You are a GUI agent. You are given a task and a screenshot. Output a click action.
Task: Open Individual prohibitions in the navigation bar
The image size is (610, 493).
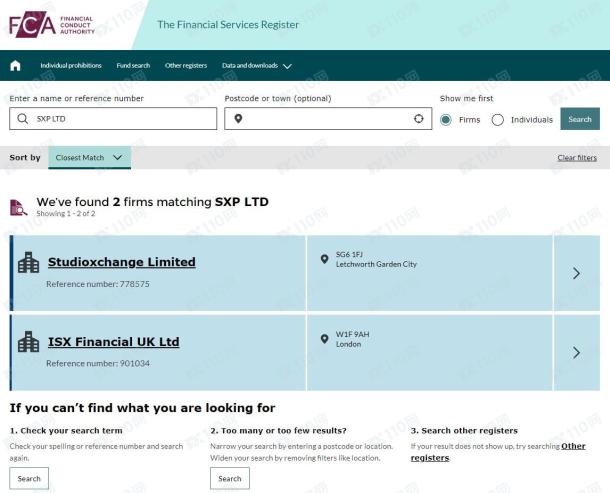click(x=71, y=65)
